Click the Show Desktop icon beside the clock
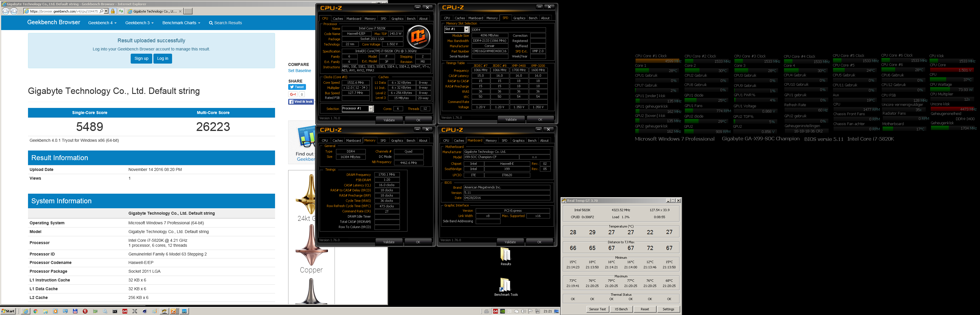 tap(556, 311)
